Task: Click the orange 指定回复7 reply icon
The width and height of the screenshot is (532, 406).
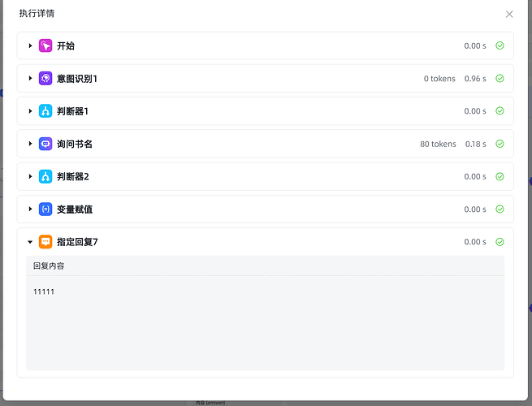Action: tap(45, 241)
